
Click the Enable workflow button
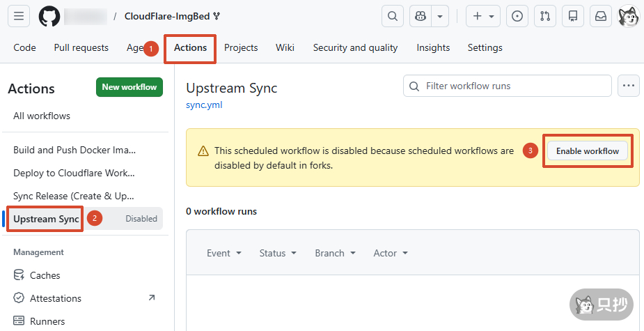click(x=588, y=151)
